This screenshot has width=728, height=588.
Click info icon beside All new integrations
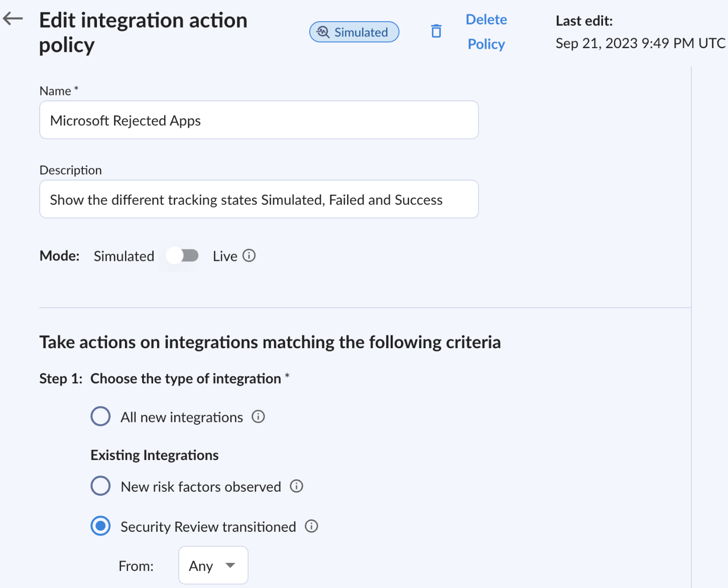(258, 417)
